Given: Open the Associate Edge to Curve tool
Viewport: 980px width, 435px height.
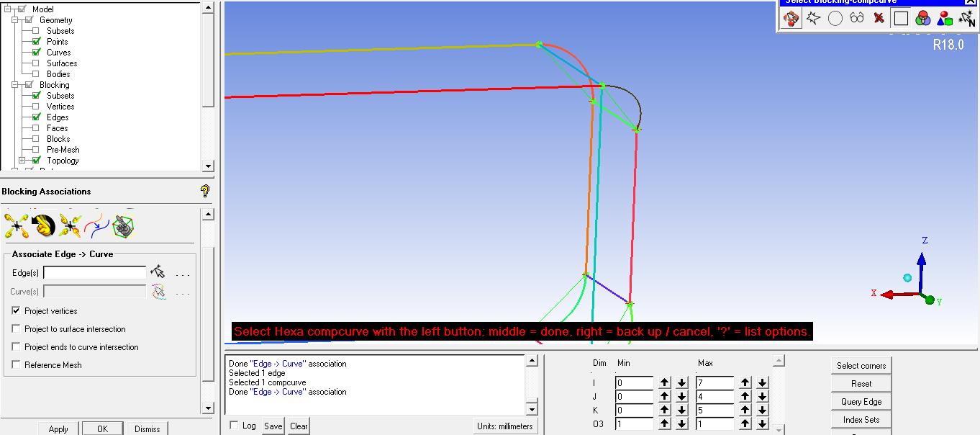Looking at the screenshot, I should tap(43, 225).
